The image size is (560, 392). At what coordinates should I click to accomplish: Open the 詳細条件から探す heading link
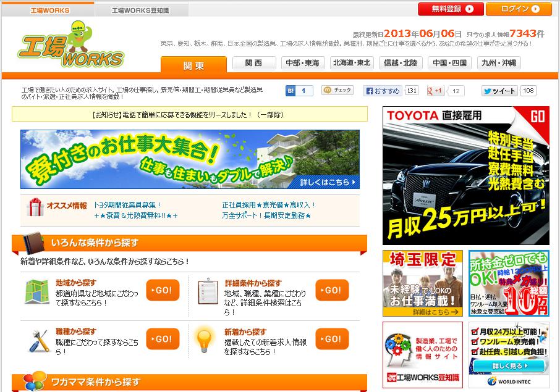click(253, 283)
